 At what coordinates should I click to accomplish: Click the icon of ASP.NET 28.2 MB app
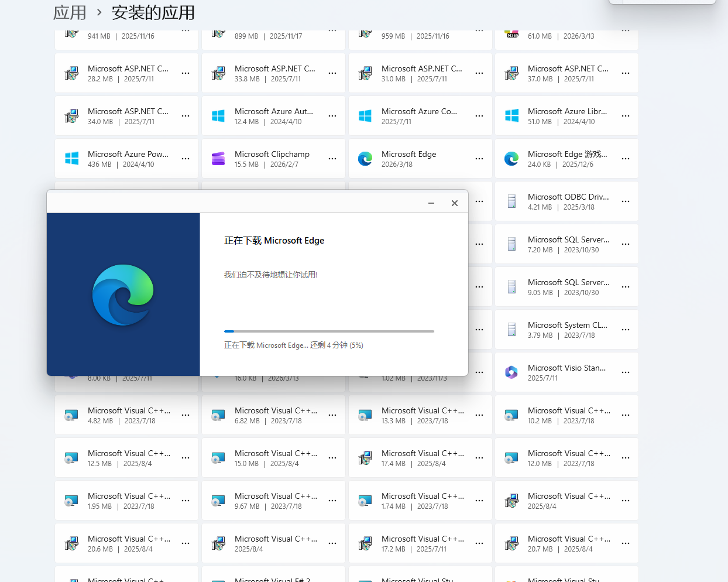click(x=71, y=73)
